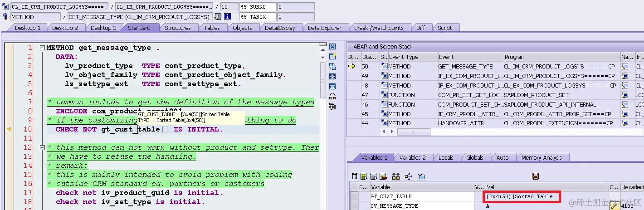Click the event type icon in stack row 48
644x210 pixels.
[x=384, y=85]
